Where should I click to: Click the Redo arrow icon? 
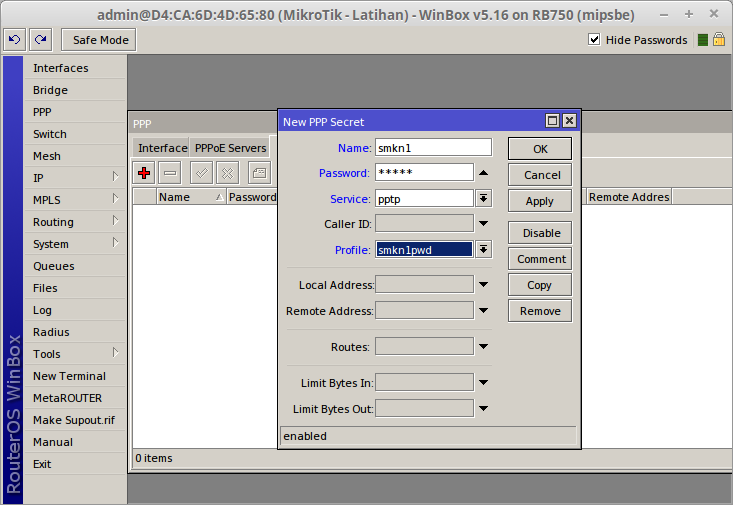point(41,40)
